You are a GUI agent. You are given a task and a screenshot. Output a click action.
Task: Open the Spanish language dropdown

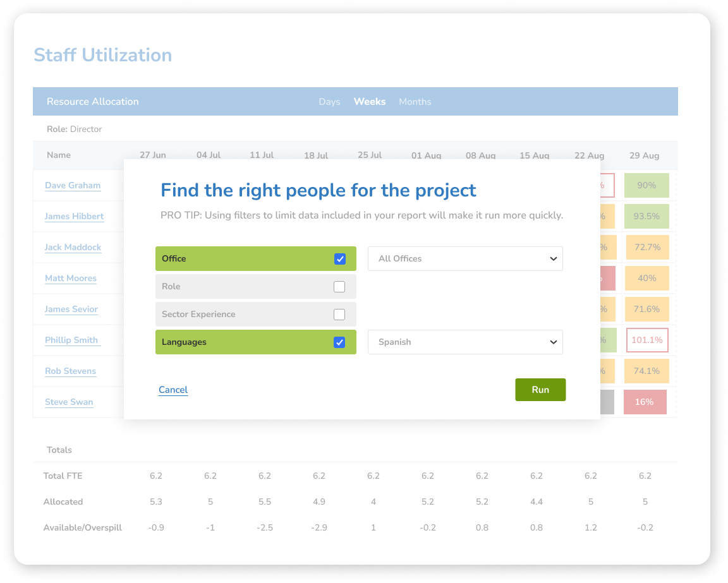465,342
